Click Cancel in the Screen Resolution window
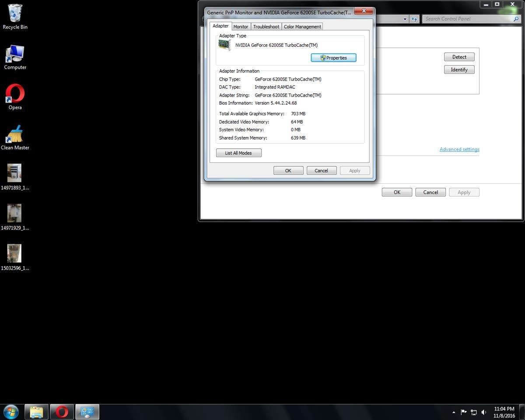 [430, 192]
